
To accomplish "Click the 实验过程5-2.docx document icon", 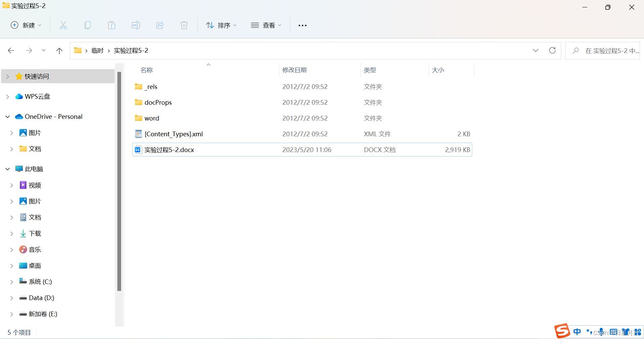I will click(x=138, y=150).
